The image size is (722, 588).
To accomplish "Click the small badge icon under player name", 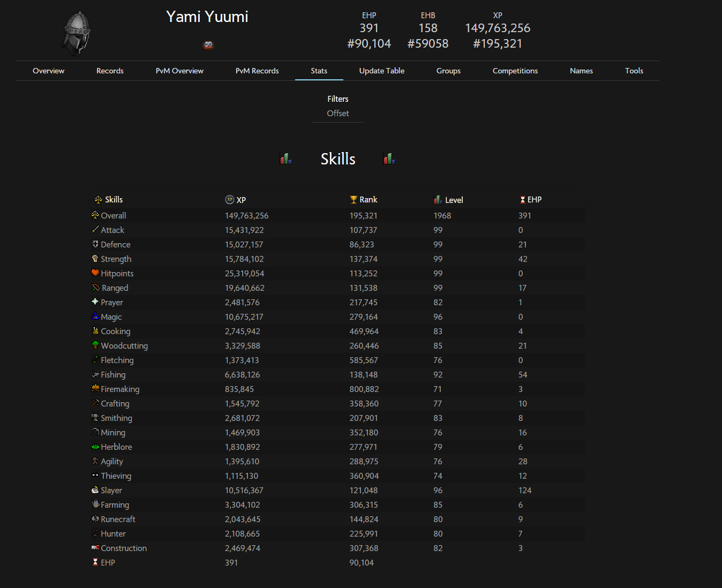I will coord(208,45).
